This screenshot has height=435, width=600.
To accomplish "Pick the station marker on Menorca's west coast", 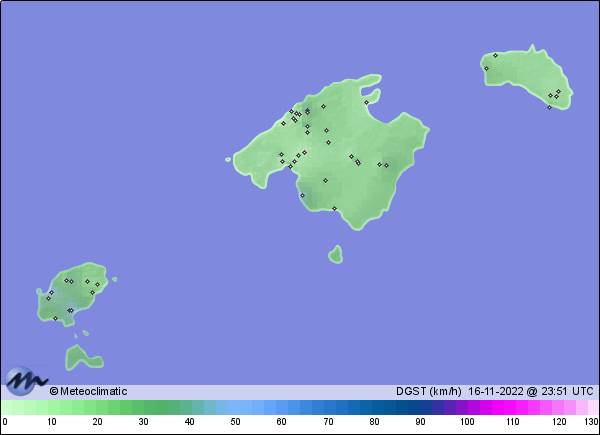I will coord(486,68).
